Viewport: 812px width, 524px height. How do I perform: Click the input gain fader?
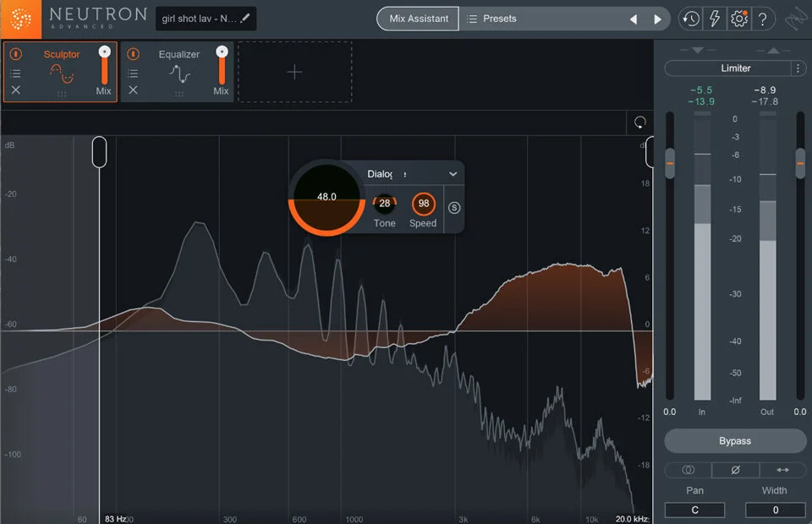pyautogui.click(x=670, y=163)
